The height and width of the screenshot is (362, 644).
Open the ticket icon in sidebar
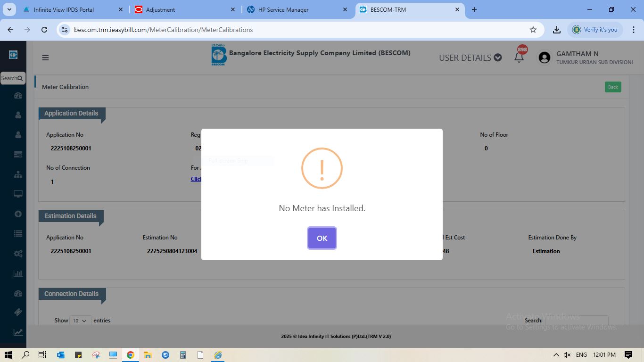click(18, 312)
